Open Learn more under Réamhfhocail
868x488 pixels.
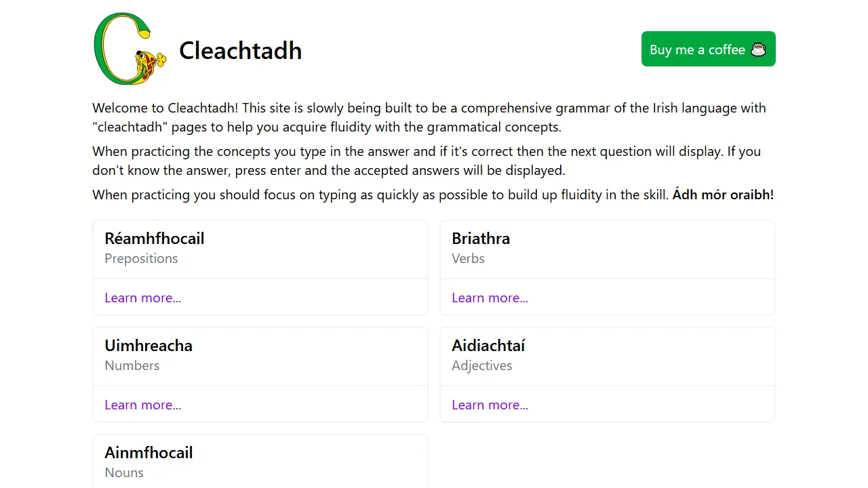(x=142, y=298)
